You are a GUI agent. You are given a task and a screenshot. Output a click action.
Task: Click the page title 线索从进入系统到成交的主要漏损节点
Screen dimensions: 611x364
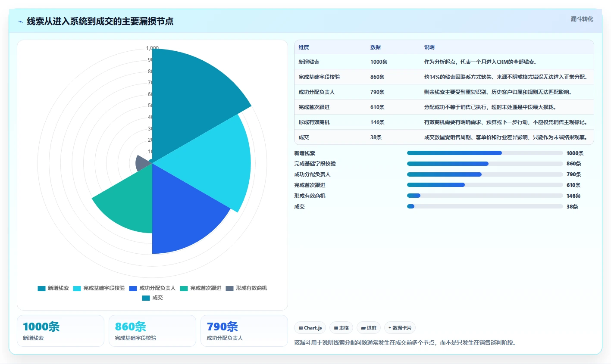100,21
